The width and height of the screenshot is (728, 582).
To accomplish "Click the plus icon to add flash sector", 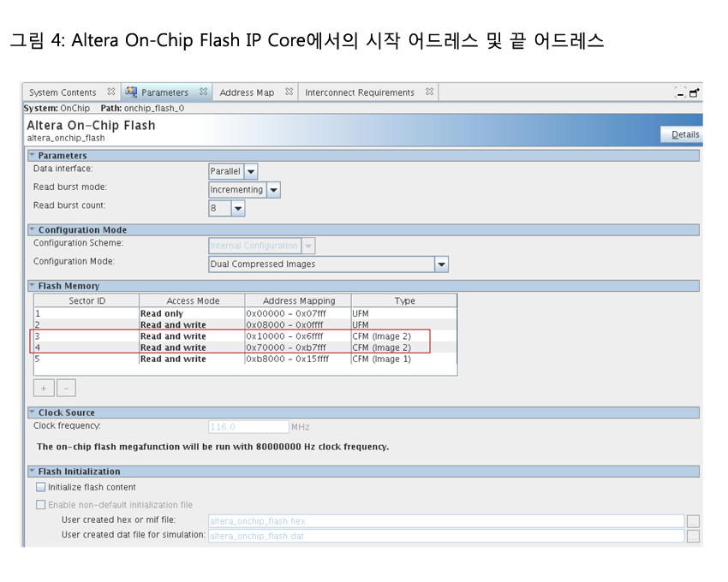I will pyautogui.click(x=44, y=388).
